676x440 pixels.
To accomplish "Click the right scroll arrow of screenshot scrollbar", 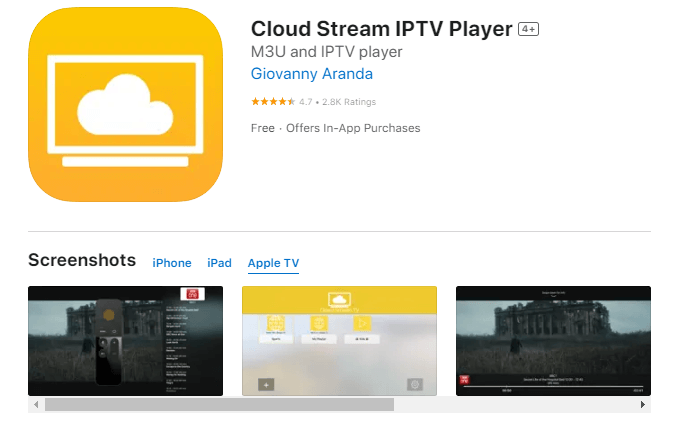I will [x=642, y=405].
